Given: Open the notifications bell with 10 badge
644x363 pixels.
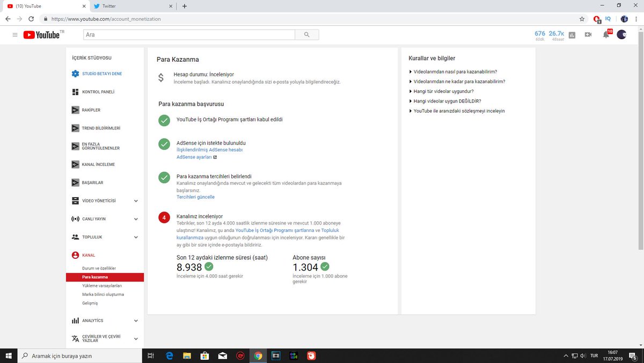Looking at the screenshot, I should click(606, 34).
